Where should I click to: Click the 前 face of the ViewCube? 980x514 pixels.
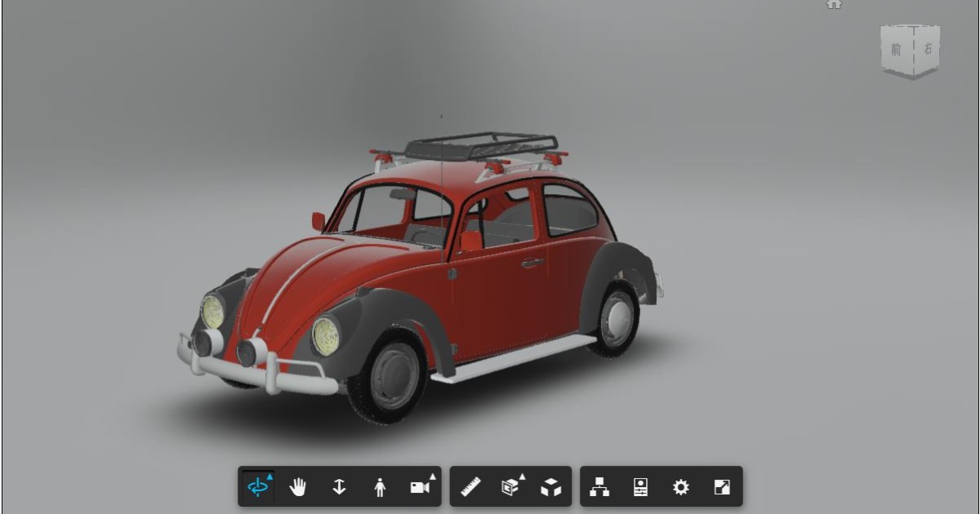(x=895, y=50)
